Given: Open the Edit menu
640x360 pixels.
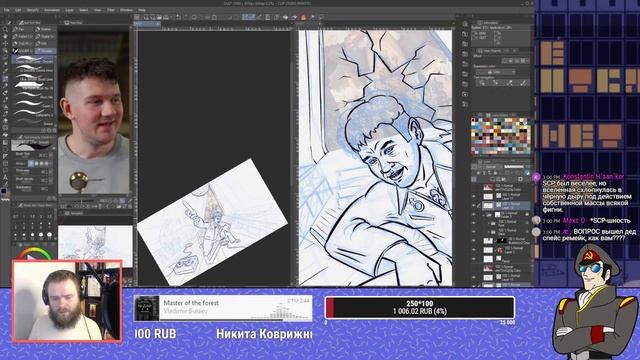Looking at the screenshot, I should 18,10.
